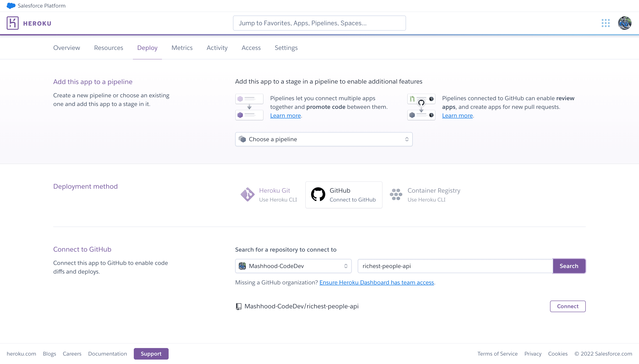Open the Blogs footer link

(49, 354)
